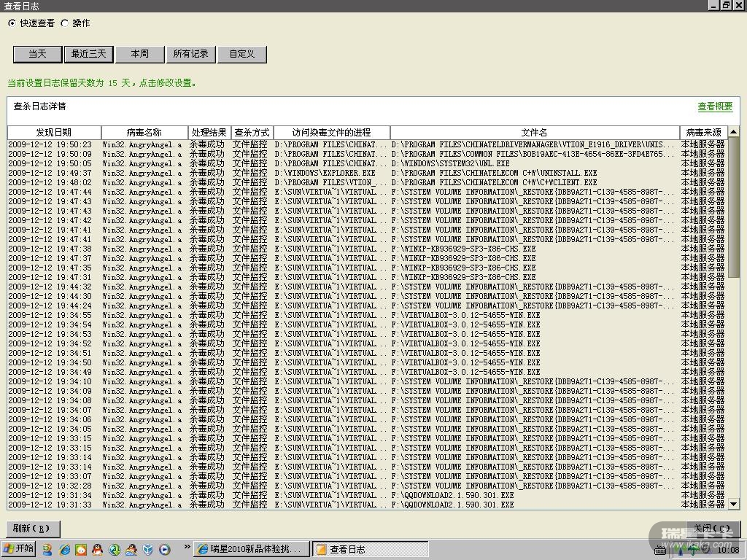
Task: Click the green refresh-arrow quick launch icon
Action: coord(115,550)
